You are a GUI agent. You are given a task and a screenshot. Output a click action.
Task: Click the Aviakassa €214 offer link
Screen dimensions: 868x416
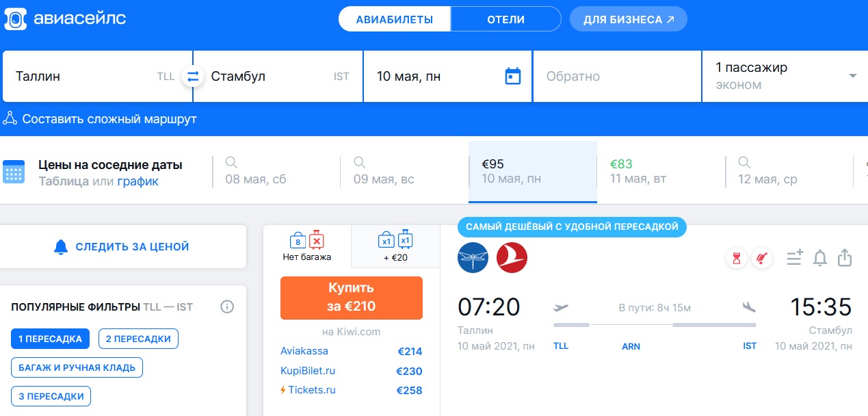304,351
